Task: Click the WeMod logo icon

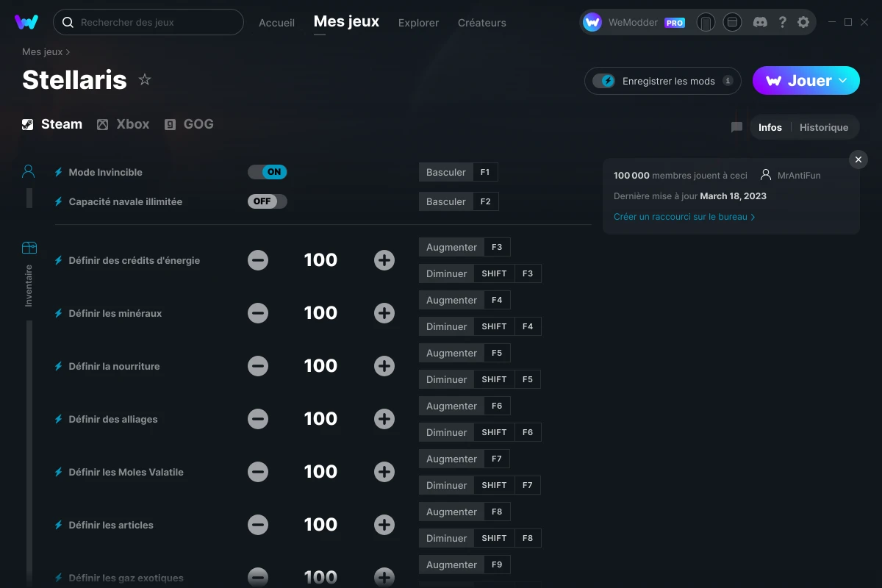Action: point(26,22)
